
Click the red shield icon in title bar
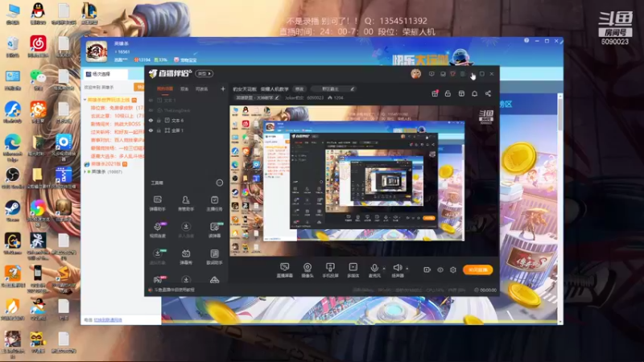452,74
